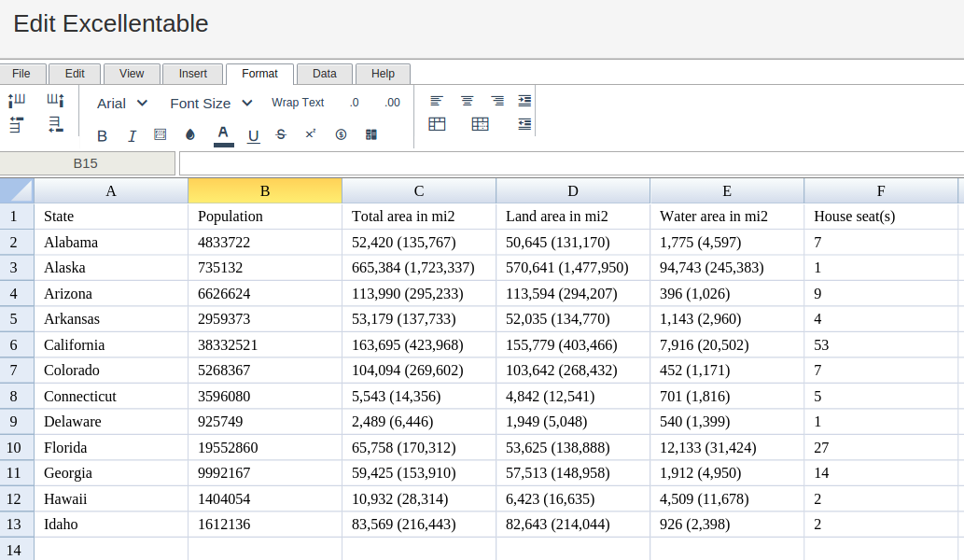Viewport: 964px width, 560px height.
Task: Click the .00 decimal places button
Action: pyautogui.click(x=392, y=103)
